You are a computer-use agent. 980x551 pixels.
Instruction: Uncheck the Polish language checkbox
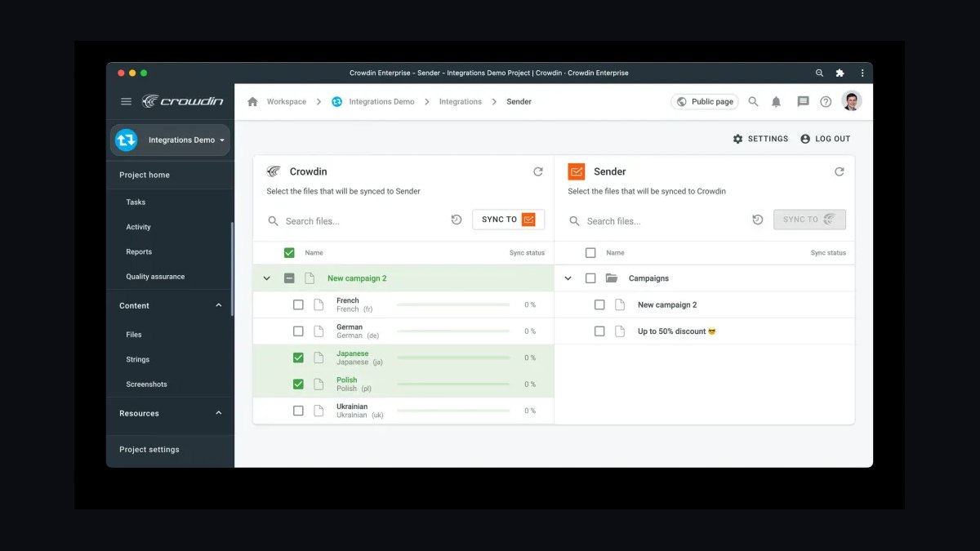pos(298,384)
